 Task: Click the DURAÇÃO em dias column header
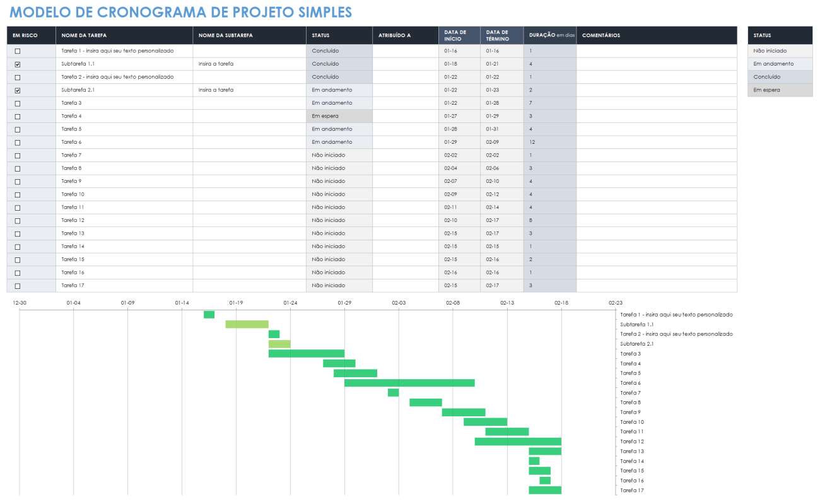(548, 35)
